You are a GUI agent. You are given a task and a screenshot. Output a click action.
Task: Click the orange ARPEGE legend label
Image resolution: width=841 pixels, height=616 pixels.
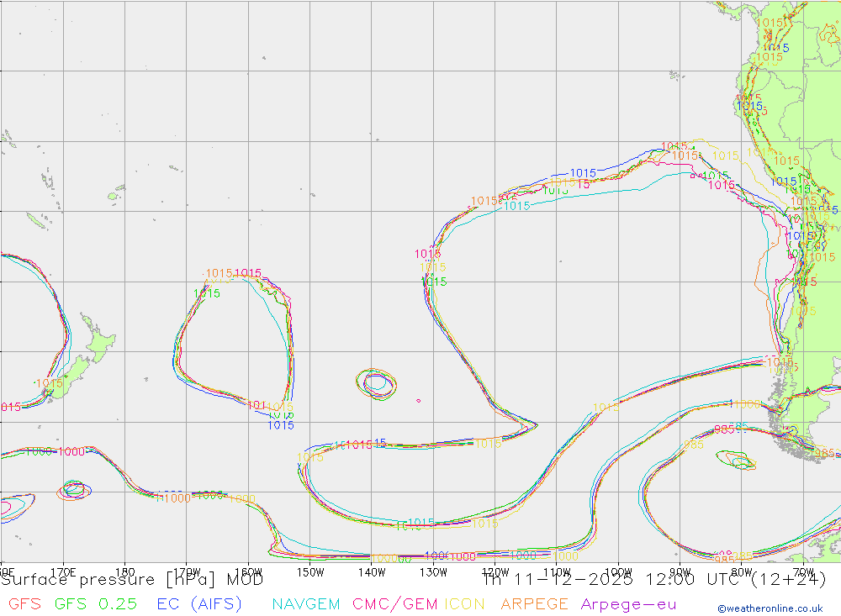point(534,604)
